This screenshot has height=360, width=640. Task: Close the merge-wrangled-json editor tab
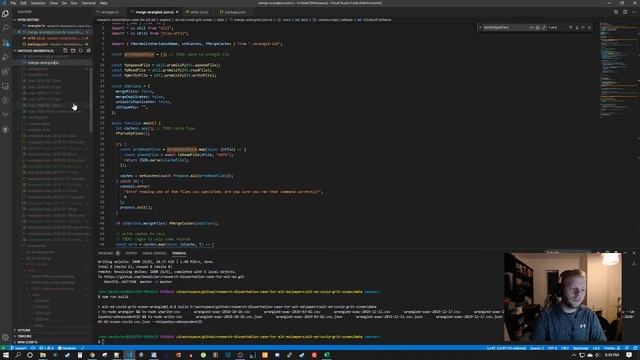177,12
